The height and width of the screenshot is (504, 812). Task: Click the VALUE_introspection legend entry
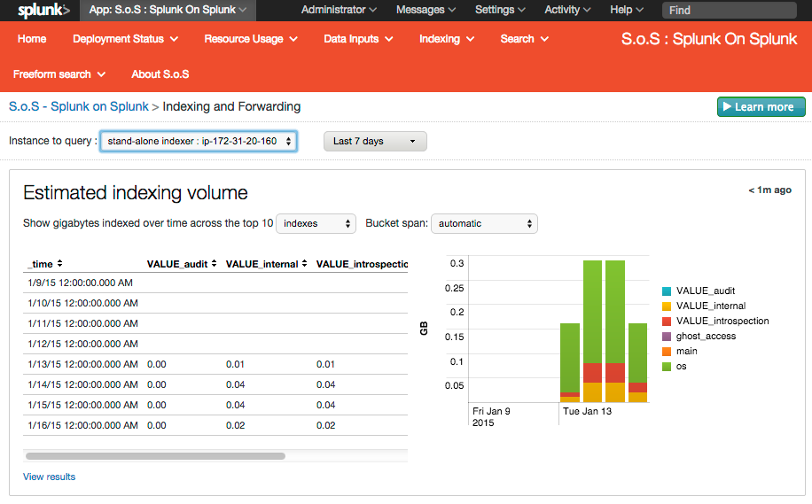(722, 321)
